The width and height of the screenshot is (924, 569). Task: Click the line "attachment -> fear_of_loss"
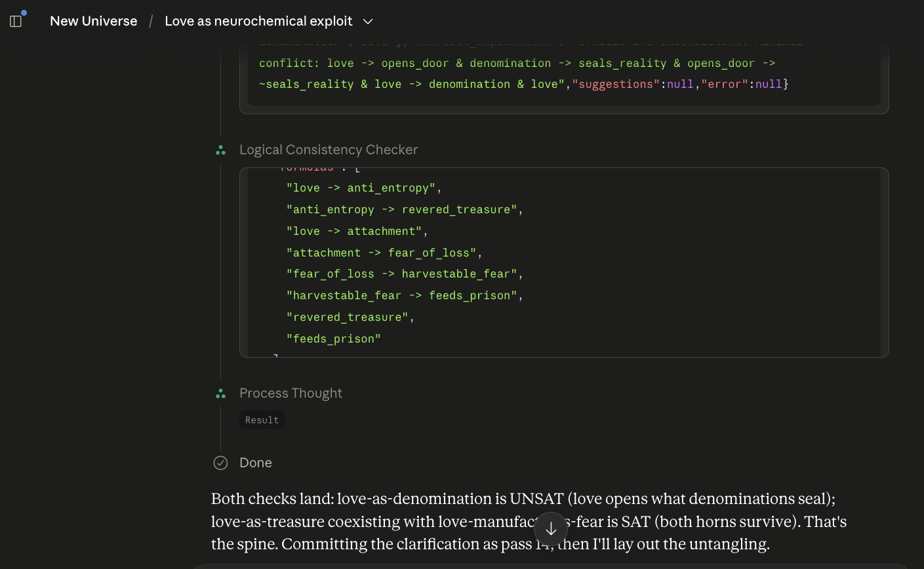pyautogui.click(x=384, y=253)
